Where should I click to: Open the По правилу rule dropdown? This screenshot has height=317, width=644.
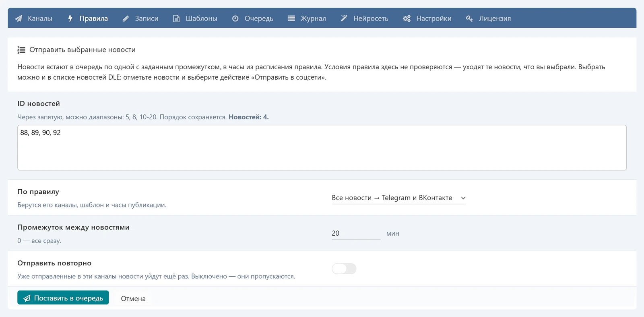click(x=398, y=198)
